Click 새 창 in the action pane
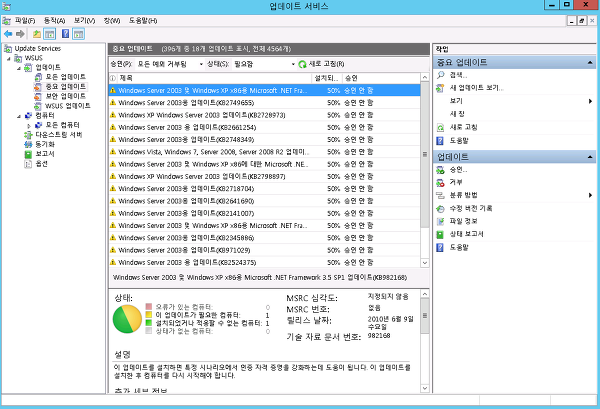The height and width of the screenshot is (409, 600). click(457, 114)
